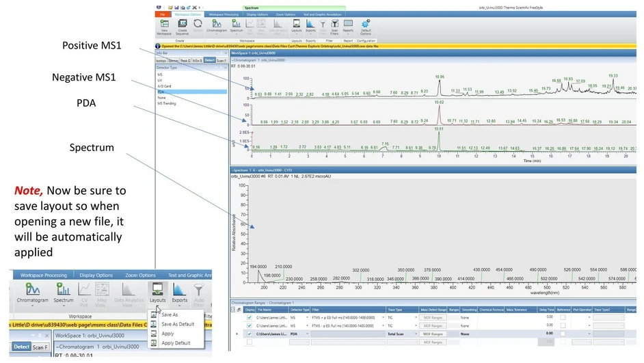Viewport: 644px width, 363px height.
Task: Close the Detector Type panel
Action: 226,68
